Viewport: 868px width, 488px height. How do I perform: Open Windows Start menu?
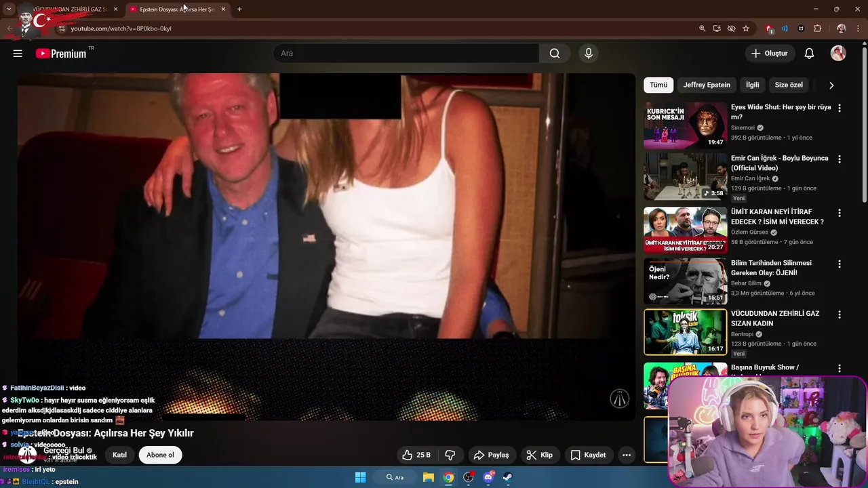pos(361,477)
